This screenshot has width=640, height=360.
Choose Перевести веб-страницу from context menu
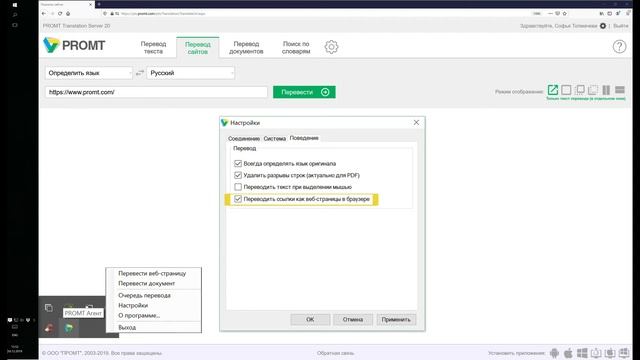153,273
